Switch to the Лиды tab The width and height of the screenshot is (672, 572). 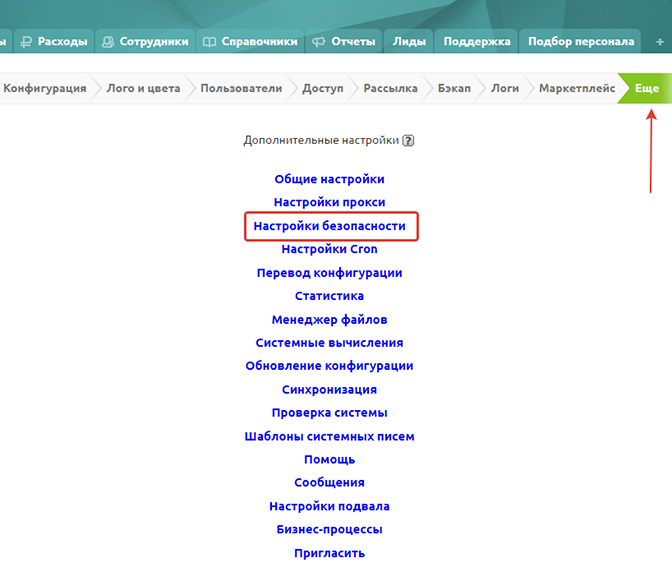pos(410,41)
